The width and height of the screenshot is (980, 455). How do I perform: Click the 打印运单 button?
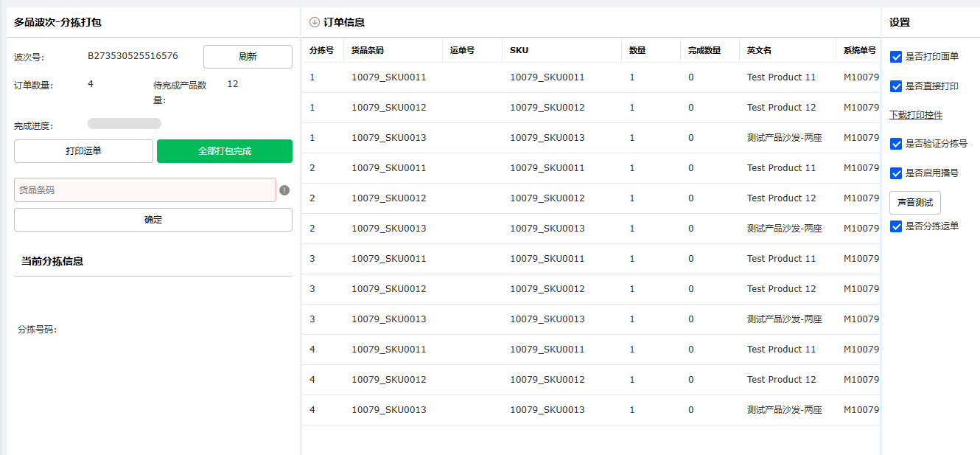pos(83,151)
